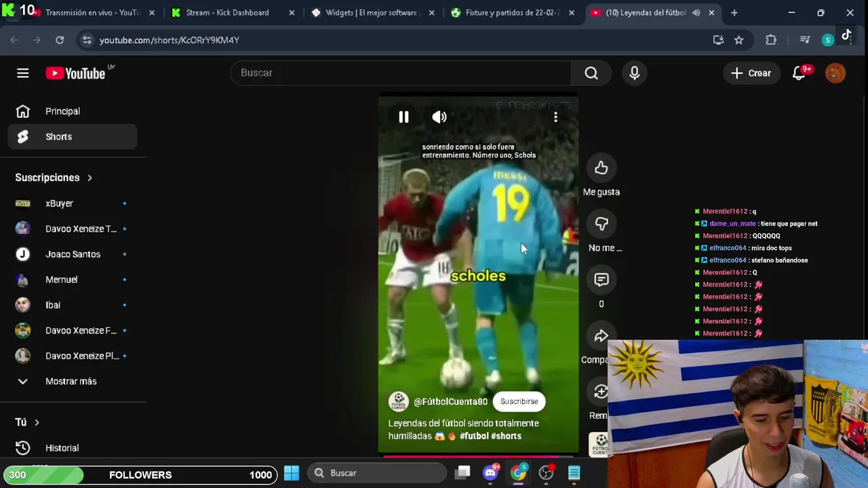Seek on the Shorts progress bar

click(478, 456)
